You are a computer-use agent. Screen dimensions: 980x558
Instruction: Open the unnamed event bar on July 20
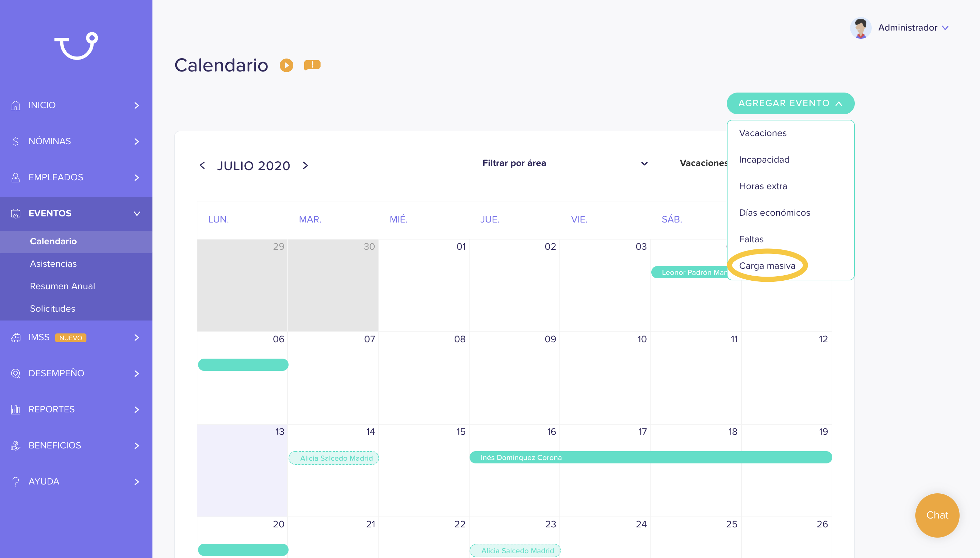coord(243,549)
